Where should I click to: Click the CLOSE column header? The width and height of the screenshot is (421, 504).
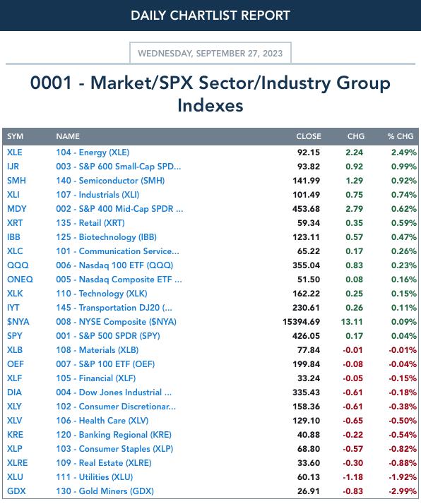(309, 136)
